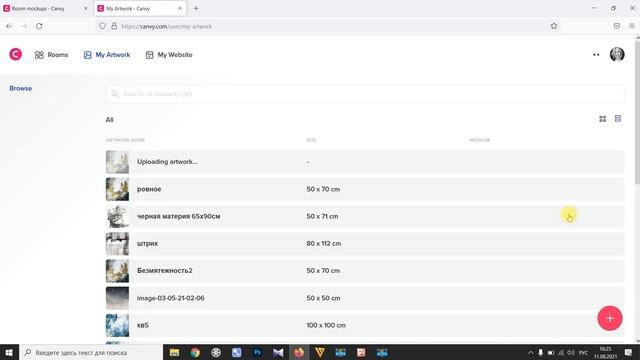Click the 50 x 71 cm size cell
The image size is (640, 360).
click(x=322, y=216)
